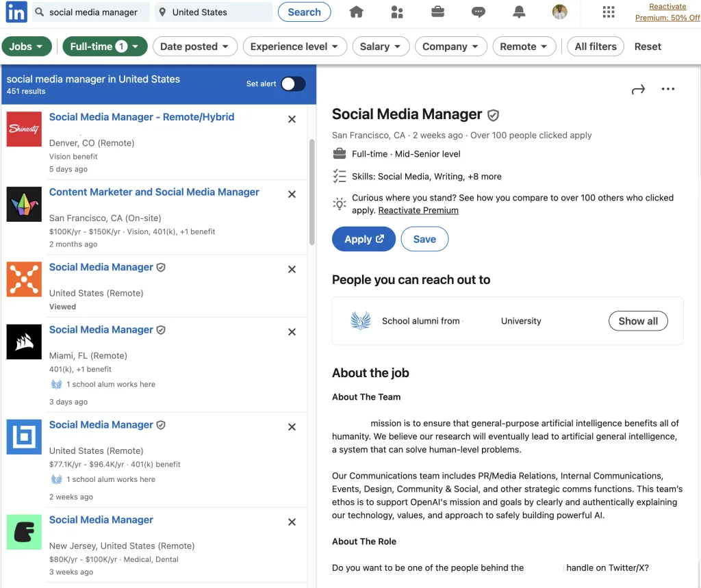Open the LinkedIn Home icon

356,12
